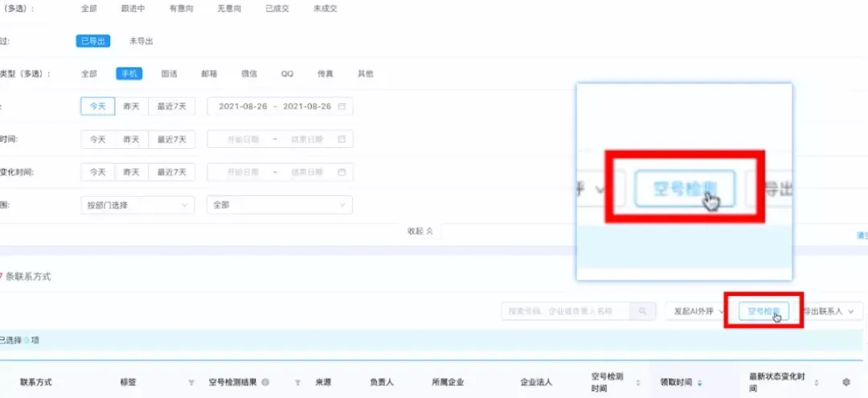Click the 开始日期 field in the 变化时间 row
This screenshot has height=398, width=868.
[x=243, y=172]
